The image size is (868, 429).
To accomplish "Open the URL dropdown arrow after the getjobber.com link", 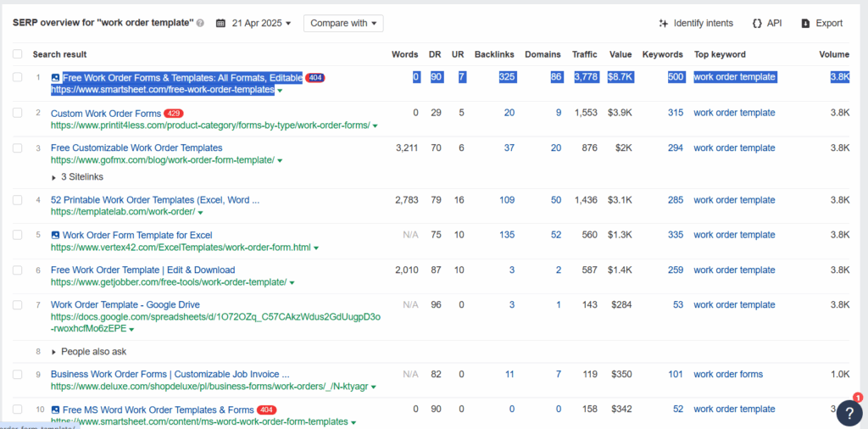I will [292, 283].
